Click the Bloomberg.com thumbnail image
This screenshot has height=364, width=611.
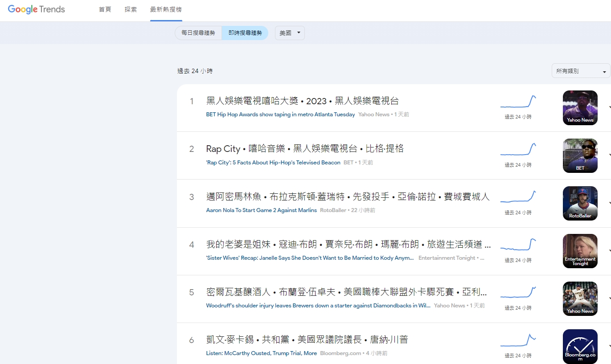pyautogui.click(x=580, y=346)
